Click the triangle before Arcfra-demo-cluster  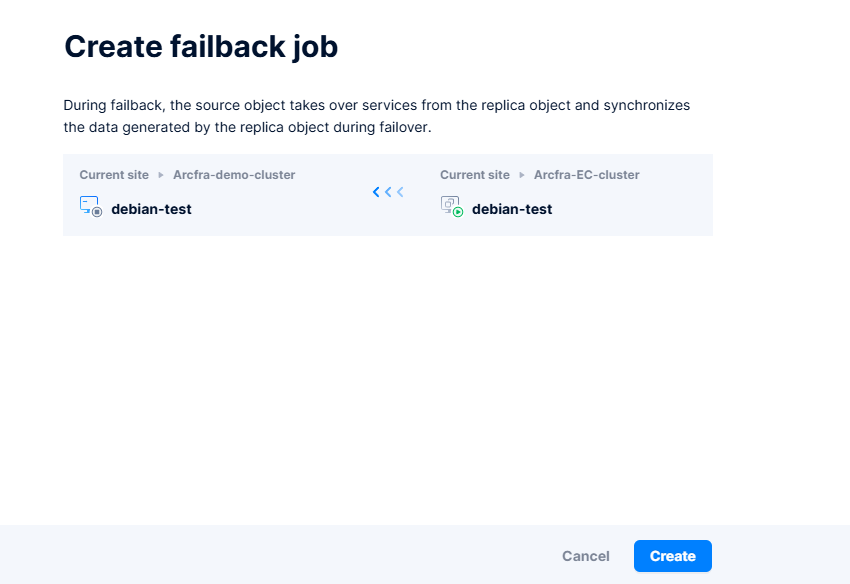160,175
